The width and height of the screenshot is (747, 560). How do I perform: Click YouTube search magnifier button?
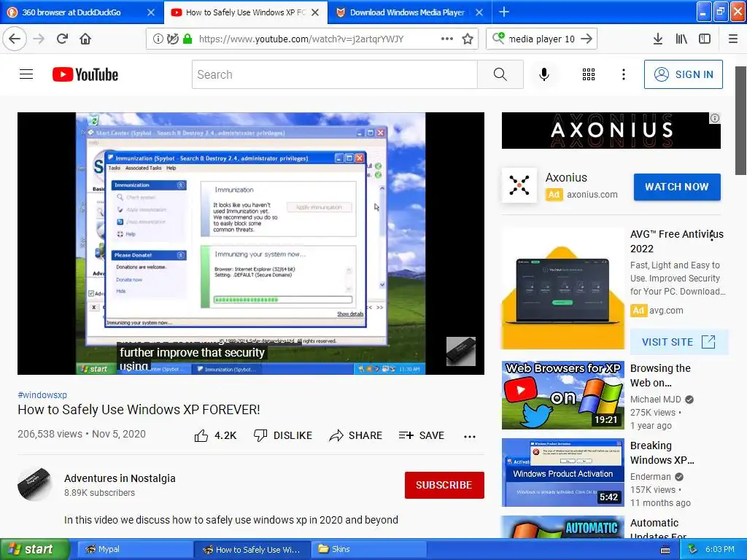pos(500,74)
